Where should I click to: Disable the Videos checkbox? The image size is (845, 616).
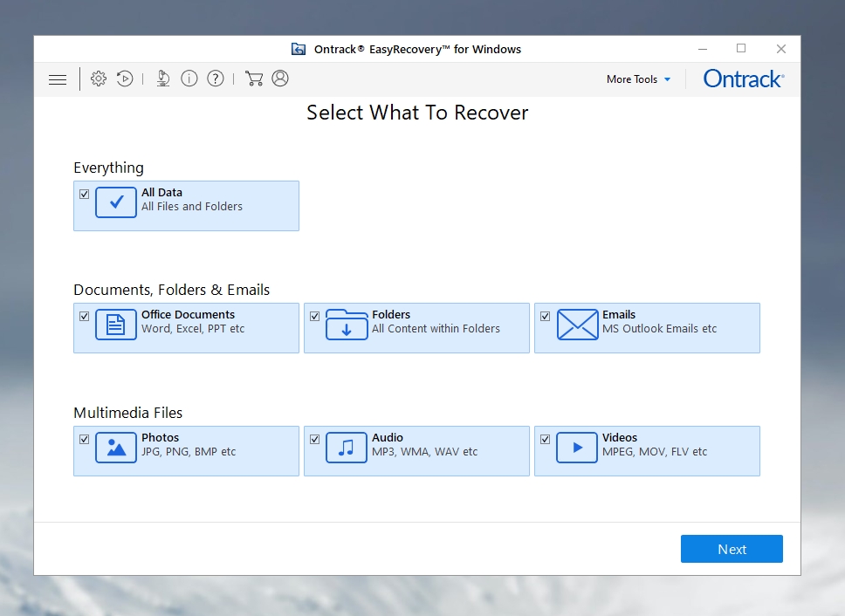point(546,439)
